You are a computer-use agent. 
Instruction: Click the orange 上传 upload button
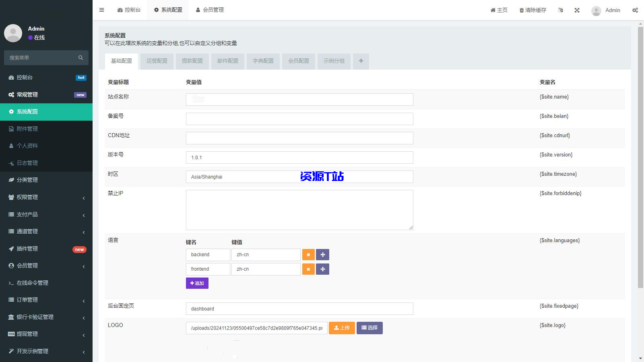pos(342,328)
